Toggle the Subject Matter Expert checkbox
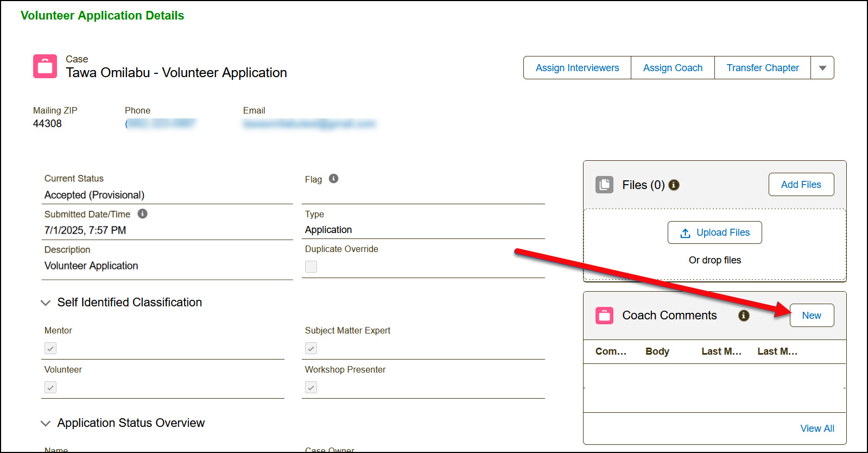This screenshot has height=453, width=868. click(311, 348)
